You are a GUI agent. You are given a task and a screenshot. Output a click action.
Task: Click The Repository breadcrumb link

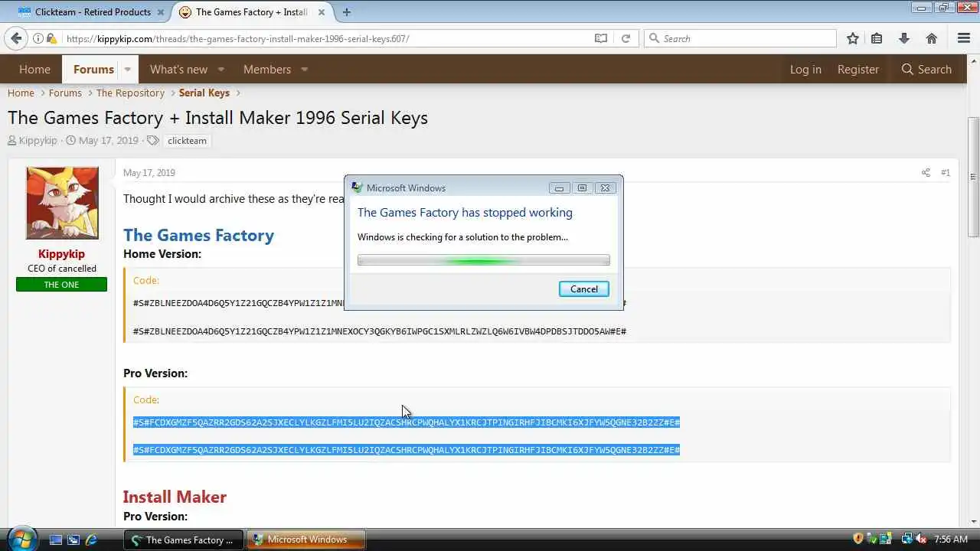click(130, 93)
